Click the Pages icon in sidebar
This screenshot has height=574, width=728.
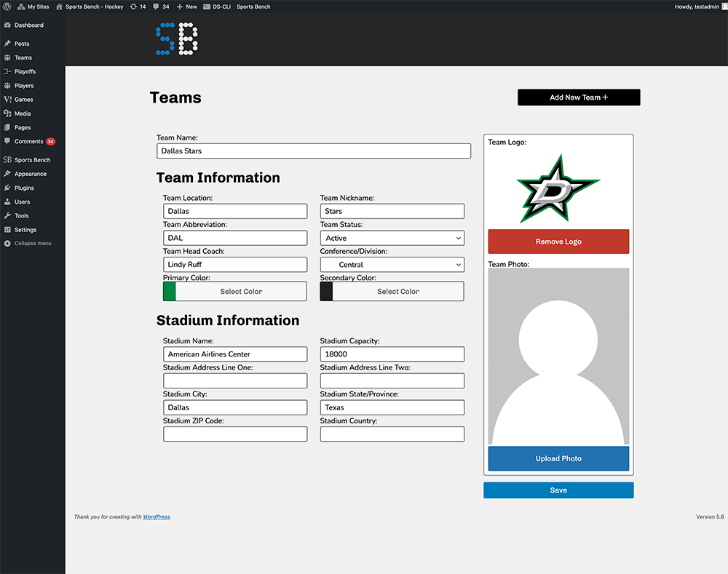(x=7, y=127)
